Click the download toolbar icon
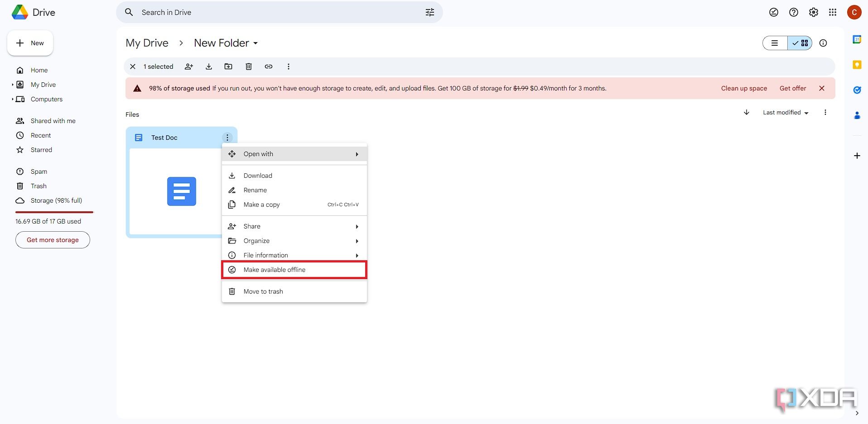Viewport: 868px width, 424px height. [209, 67]
